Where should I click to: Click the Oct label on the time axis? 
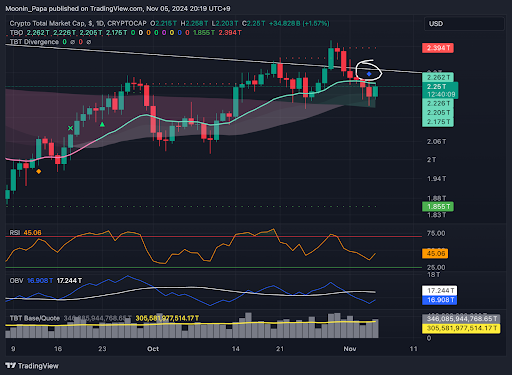153,349
